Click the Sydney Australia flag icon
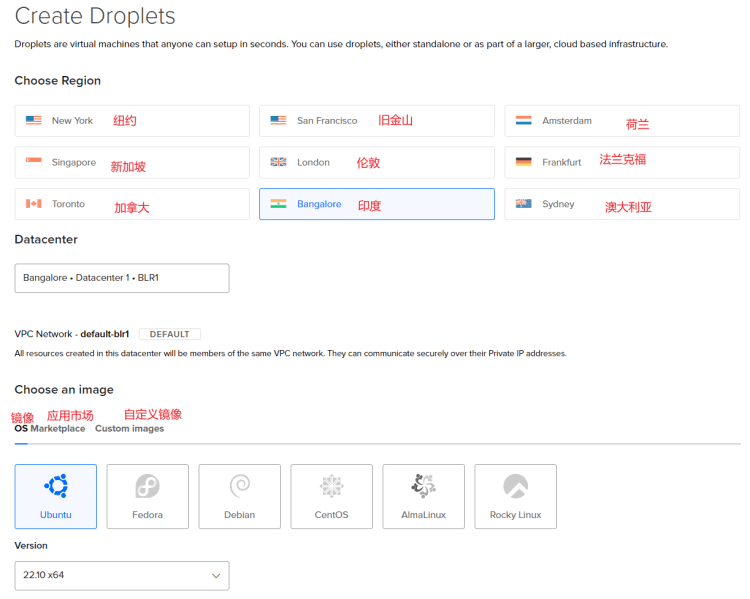Viewport: 750px width, 599px height. point(524,203)
